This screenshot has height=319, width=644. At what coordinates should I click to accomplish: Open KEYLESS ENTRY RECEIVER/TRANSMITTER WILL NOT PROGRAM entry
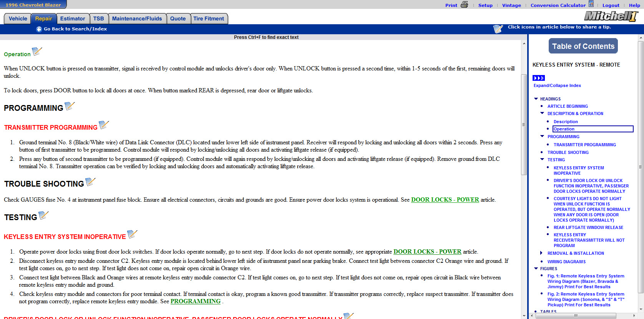click(589, 240)
